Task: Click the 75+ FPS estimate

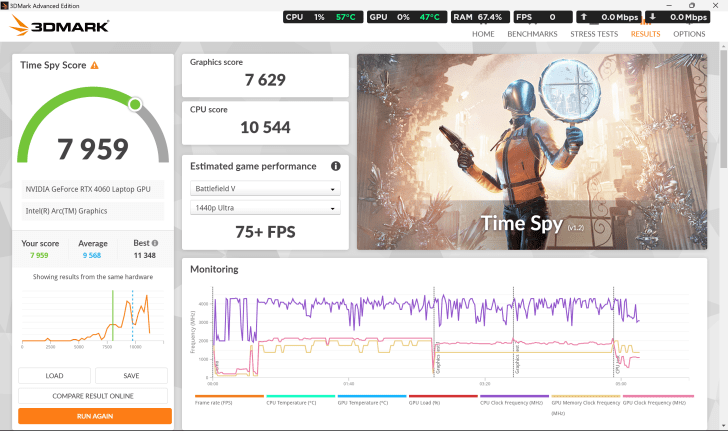Action: coord(265,232)
